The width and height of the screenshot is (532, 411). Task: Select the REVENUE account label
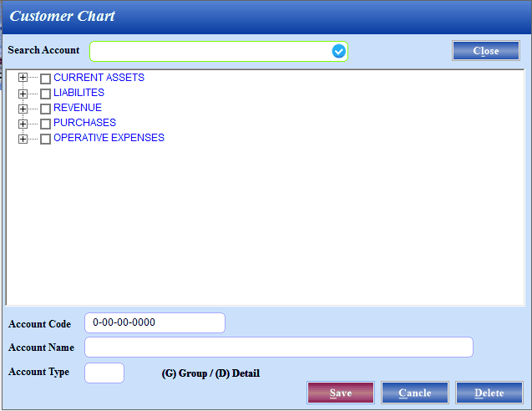point(78,108)
